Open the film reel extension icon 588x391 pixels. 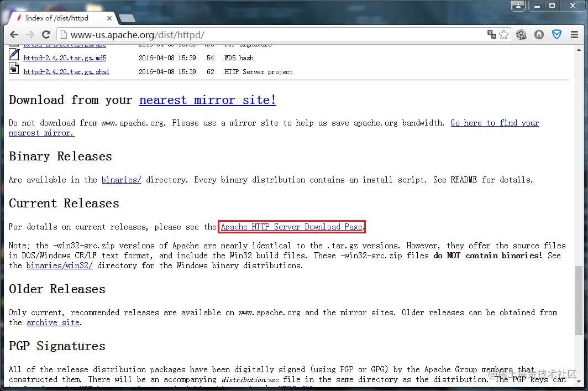[x=521, y=35]
